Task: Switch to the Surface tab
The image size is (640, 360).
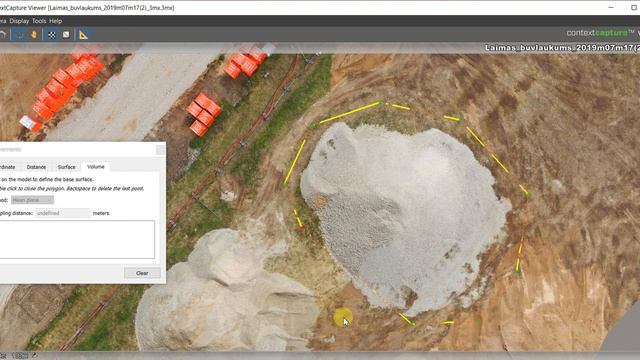Action: 67,167
